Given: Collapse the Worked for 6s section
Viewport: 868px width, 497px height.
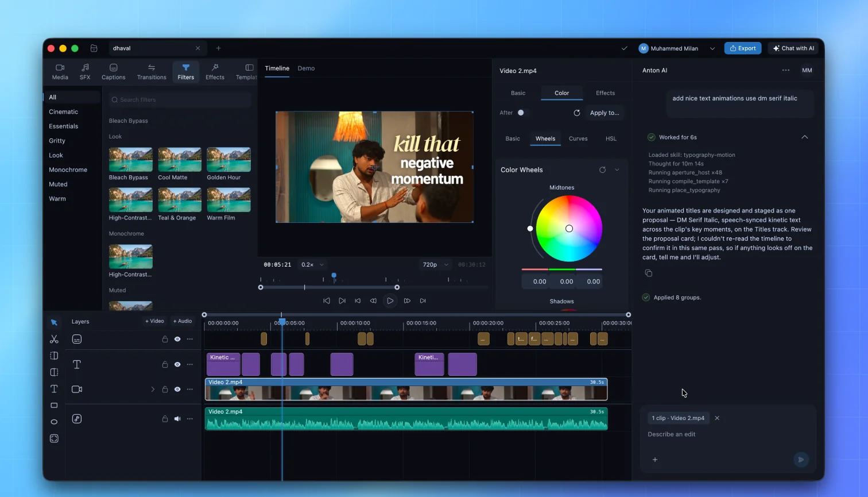Looking at the screenshot, I should tap(805, 137).
